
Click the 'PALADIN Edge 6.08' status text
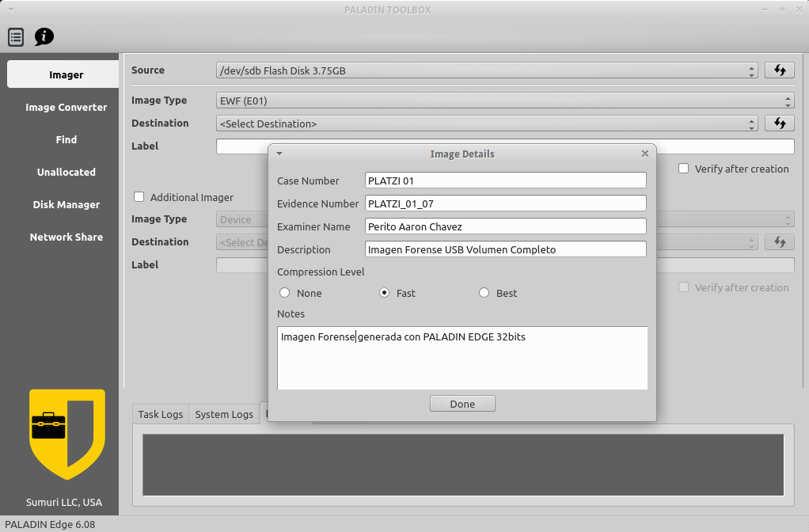50,524
